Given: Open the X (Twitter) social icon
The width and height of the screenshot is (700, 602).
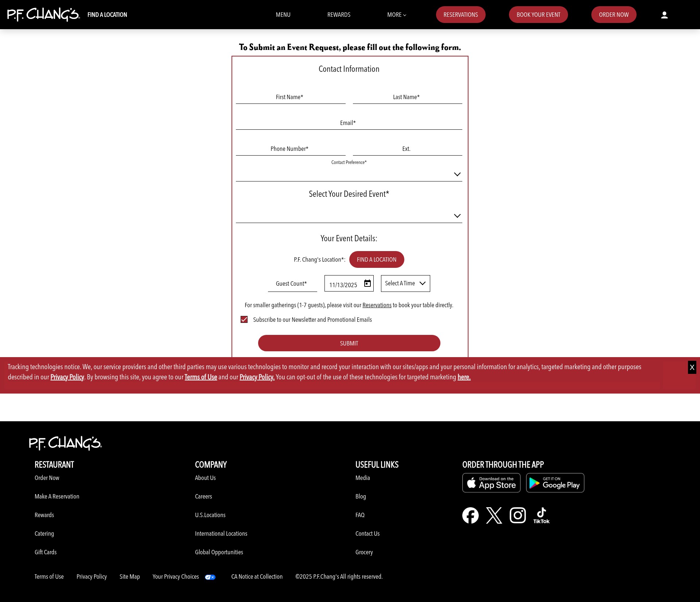Looking at the screenshot, I should tap(494, 515).
